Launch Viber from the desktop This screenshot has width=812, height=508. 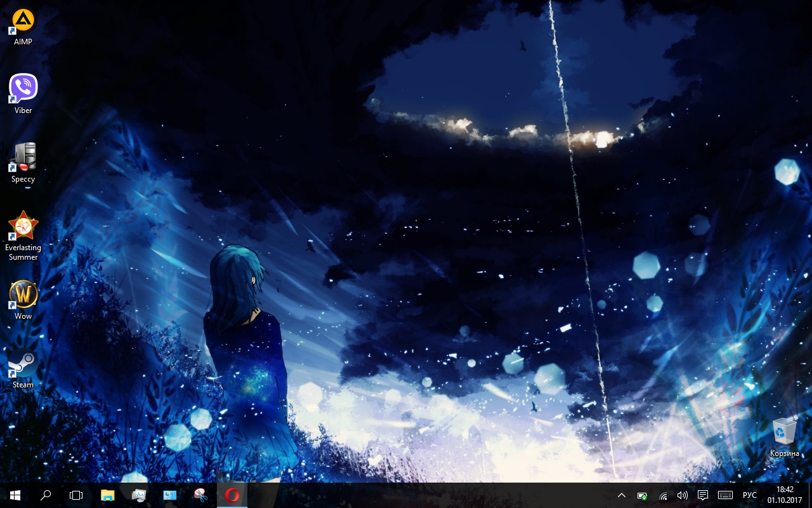pyautogui.click(x=23, y=94)
